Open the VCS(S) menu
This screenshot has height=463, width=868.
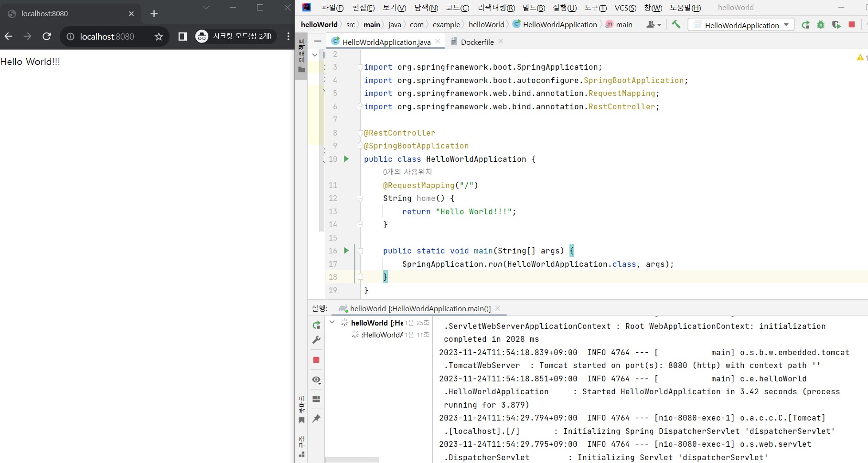click(625, 8)
